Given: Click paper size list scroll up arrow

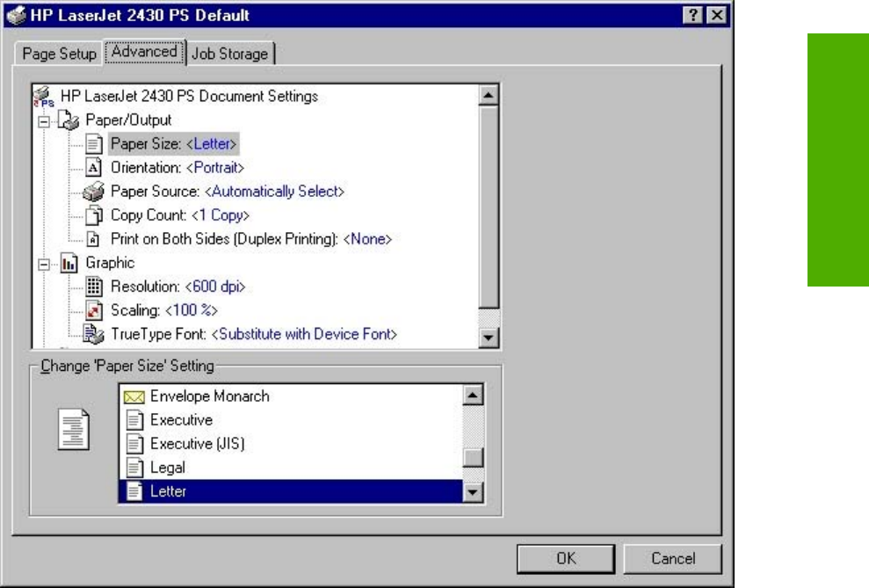Looking at the screenshot, I should (x=473, y=396).
